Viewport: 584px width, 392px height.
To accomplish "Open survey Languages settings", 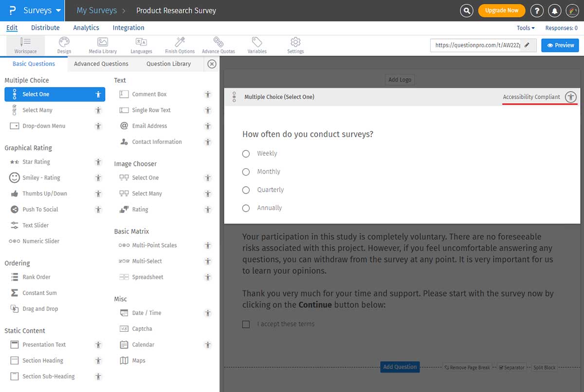I will coord(141,45).
